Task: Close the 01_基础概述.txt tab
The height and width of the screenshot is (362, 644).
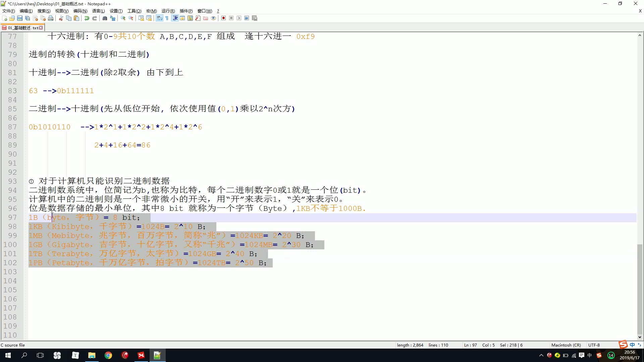Action: tap(41, 27)
